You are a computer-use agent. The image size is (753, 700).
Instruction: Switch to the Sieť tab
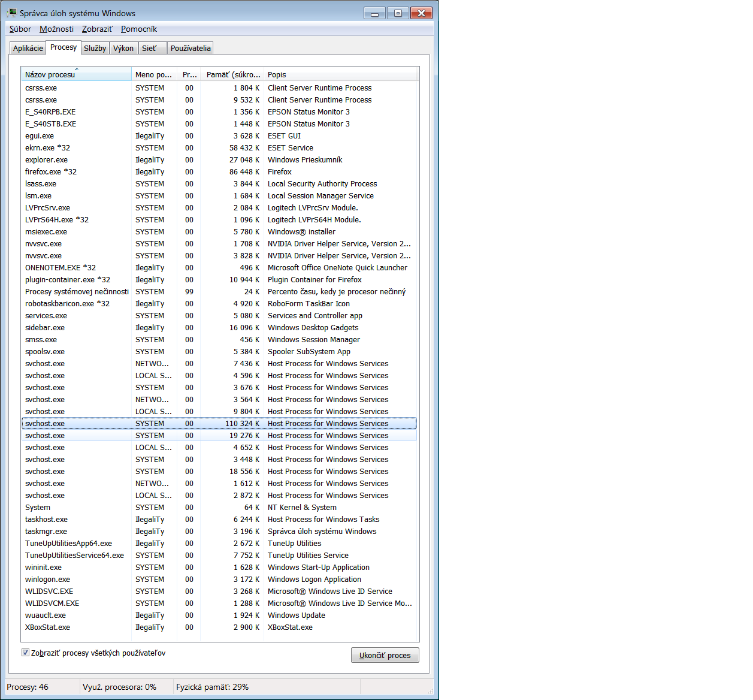(149, 49)
